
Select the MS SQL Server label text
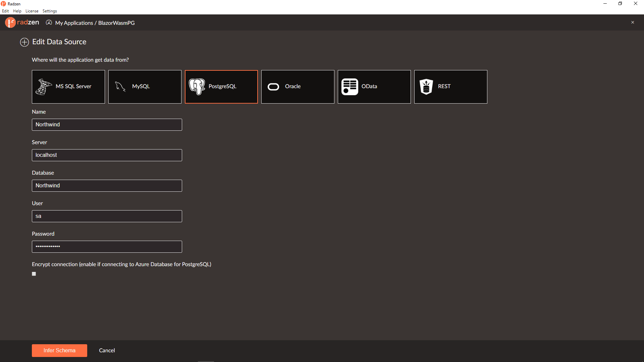click(73, 86)
